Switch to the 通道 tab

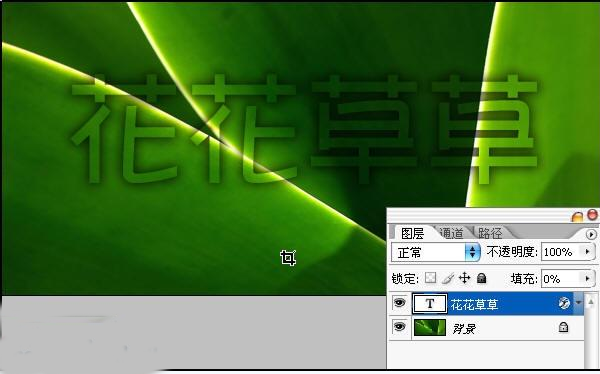pos(451,233)
